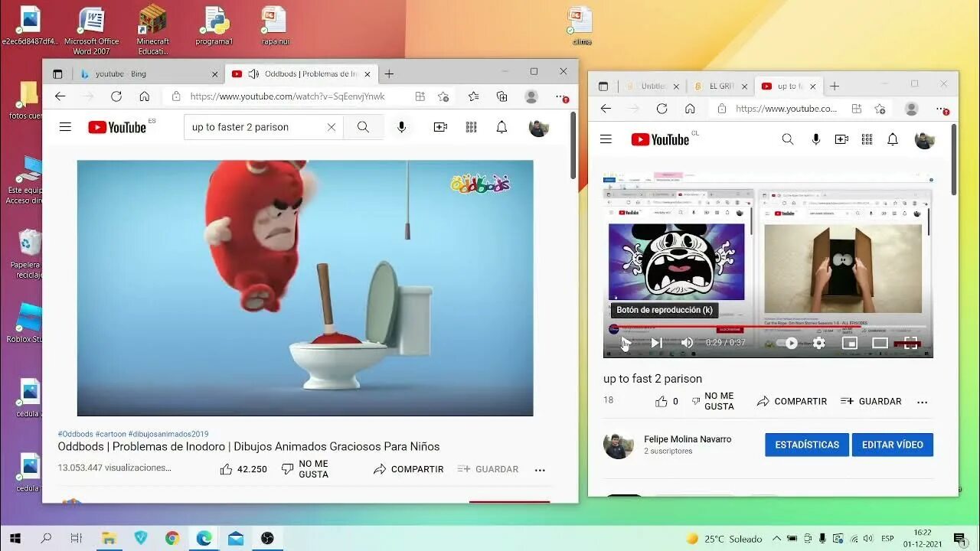Click vertical scrollbar in right YouTube window
The image size is (980, 551).
tap(953, 159)
